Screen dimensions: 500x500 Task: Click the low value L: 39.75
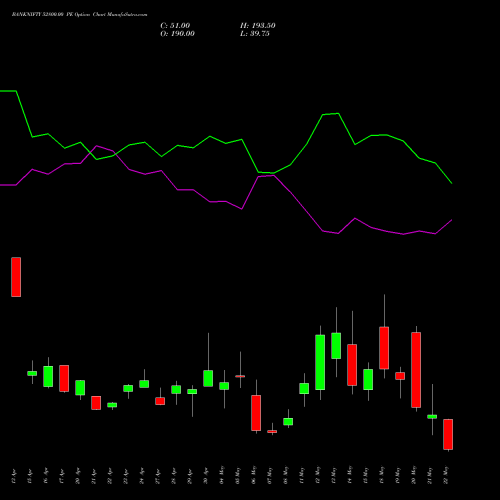click(x=255, y=34)
